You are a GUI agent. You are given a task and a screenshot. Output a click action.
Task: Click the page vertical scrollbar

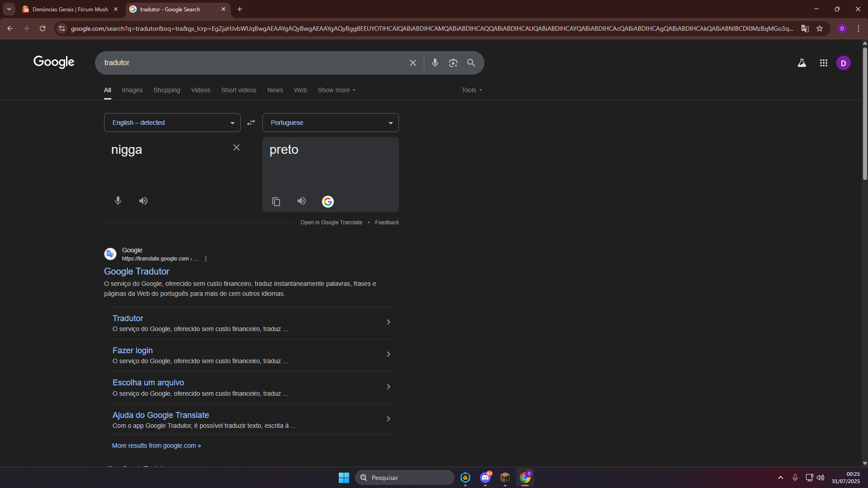tap(864, 113)
